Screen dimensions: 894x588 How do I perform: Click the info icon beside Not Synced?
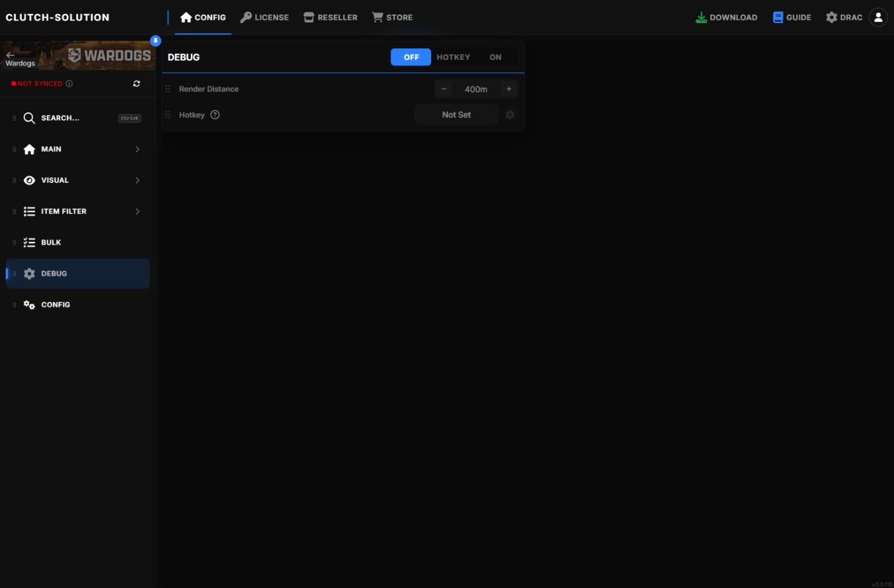click(x=69, y=84)
